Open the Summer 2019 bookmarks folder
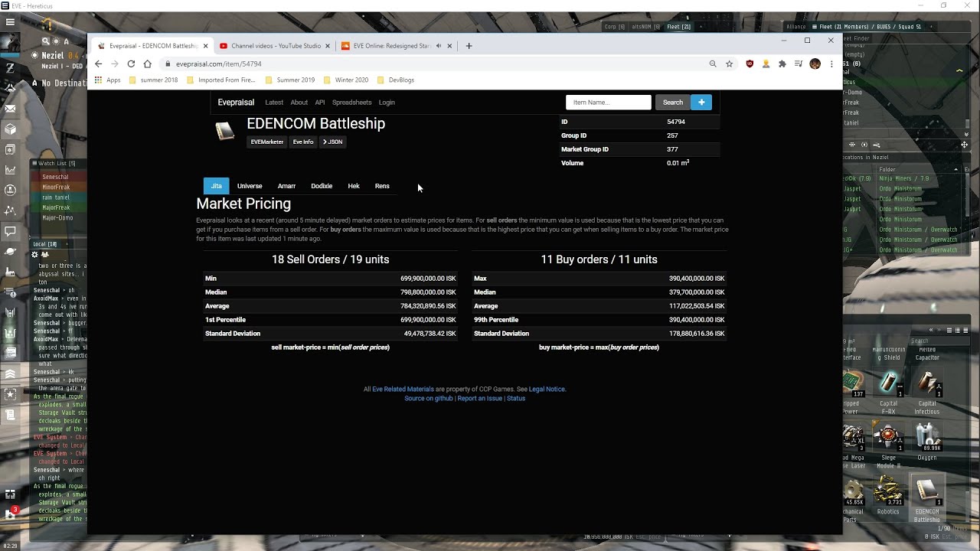This screenshot has width=980, height=551. pos(290,80)
